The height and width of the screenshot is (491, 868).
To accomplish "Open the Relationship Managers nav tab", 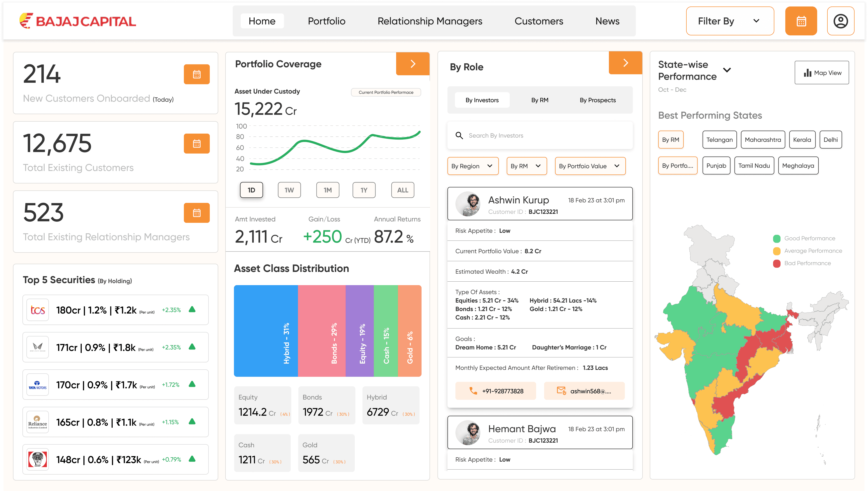I will point(430,21).
